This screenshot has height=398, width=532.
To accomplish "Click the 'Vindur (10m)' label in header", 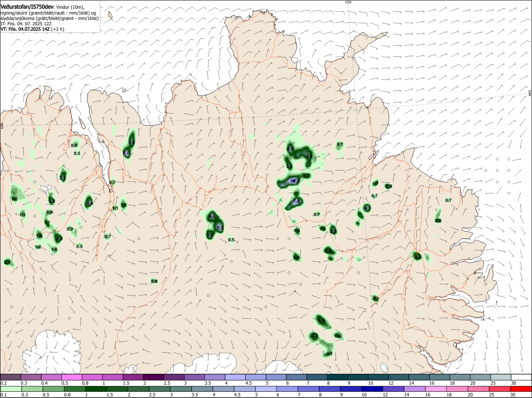I will [x=70, y=7].
